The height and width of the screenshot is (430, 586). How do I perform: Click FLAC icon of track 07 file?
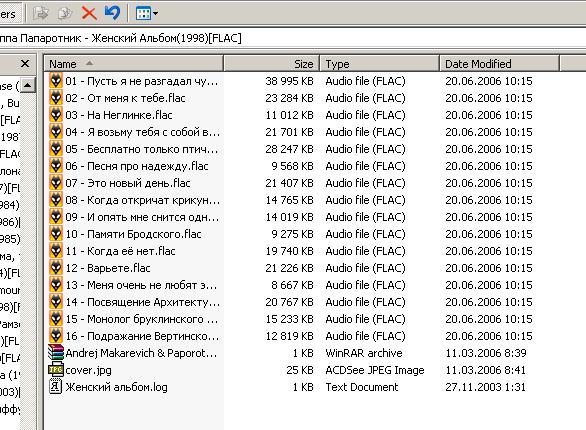(56, 183)
